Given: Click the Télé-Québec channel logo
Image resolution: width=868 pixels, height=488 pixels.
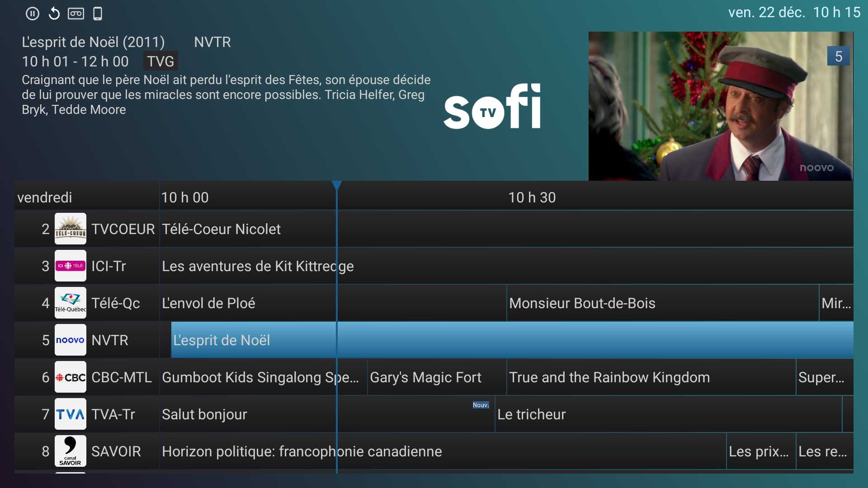Looking at the screenshot, I should pos(70,303).
